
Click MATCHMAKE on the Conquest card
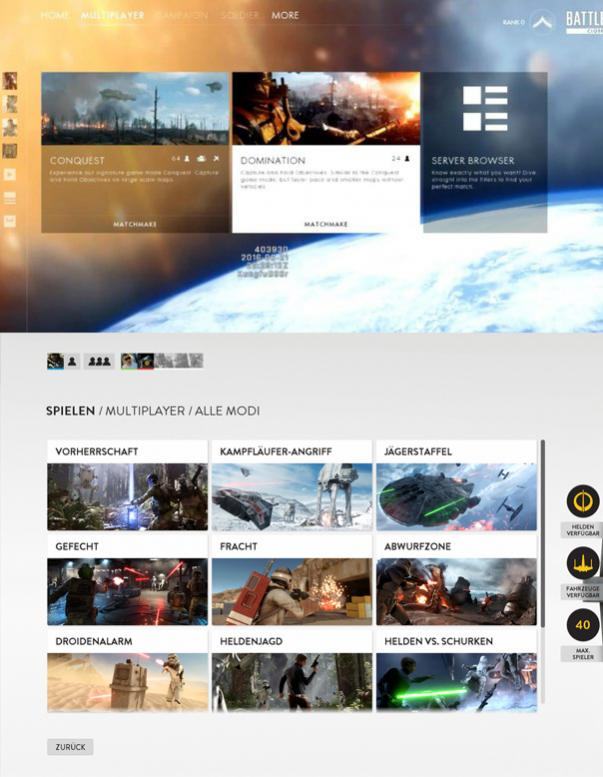coord(135,224)
